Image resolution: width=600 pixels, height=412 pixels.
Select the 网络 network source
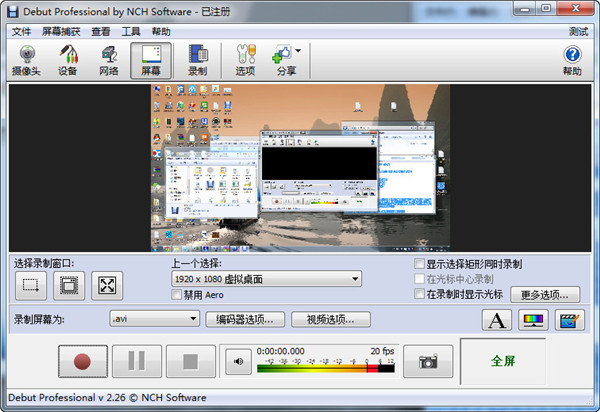click(x=109, y=60)
